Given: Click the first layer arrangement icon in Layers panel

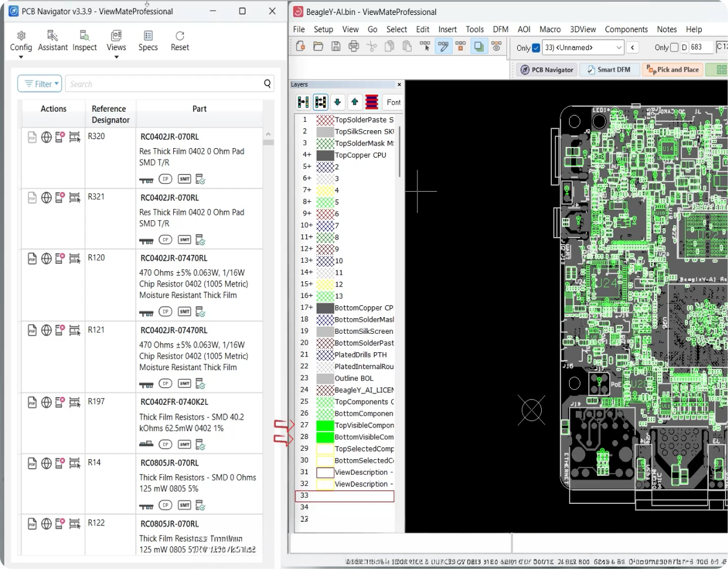Looking at the screenshot, I should pyautogui.click(x=303, y=102).
